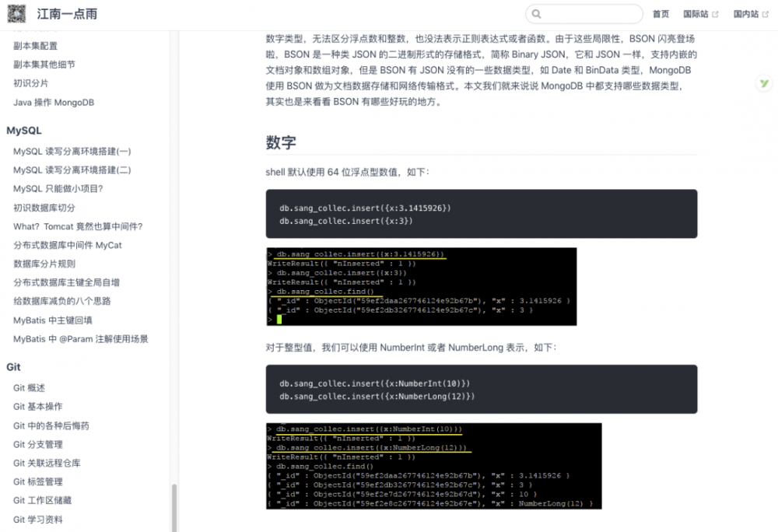Click the search magnifier icon

coord(538,14)
